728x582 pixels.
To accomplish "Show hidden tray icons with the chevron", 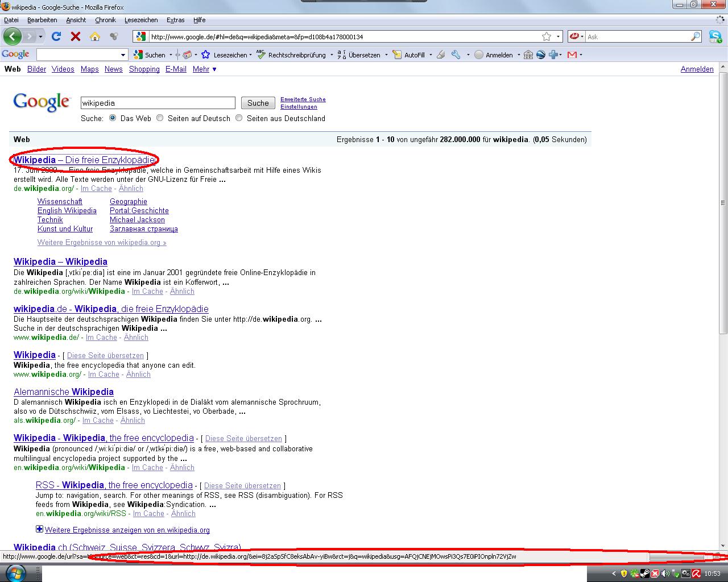I will [x=613, y=573].
